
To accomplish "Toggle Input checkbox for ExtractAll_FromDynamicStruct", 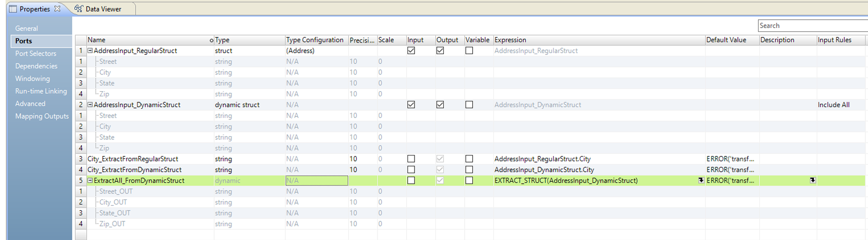I will tap(411, 181).
